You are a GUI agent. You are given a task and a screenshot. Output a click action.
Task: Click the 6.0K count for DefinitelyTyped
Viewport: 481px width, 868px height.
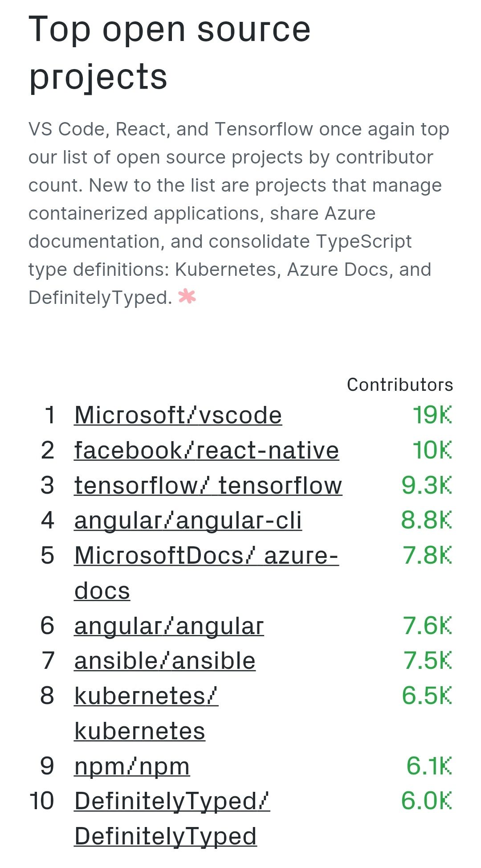426,801
